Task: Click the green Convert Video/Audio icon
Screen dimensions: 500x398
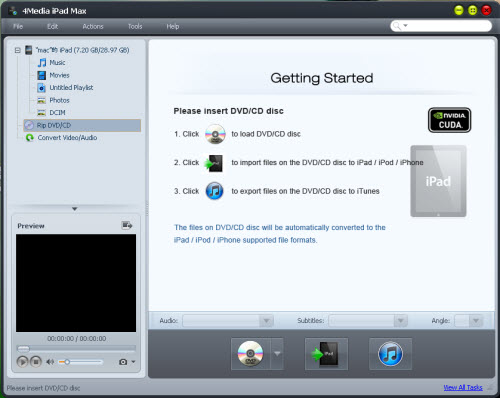Action: tap(30, 138)
